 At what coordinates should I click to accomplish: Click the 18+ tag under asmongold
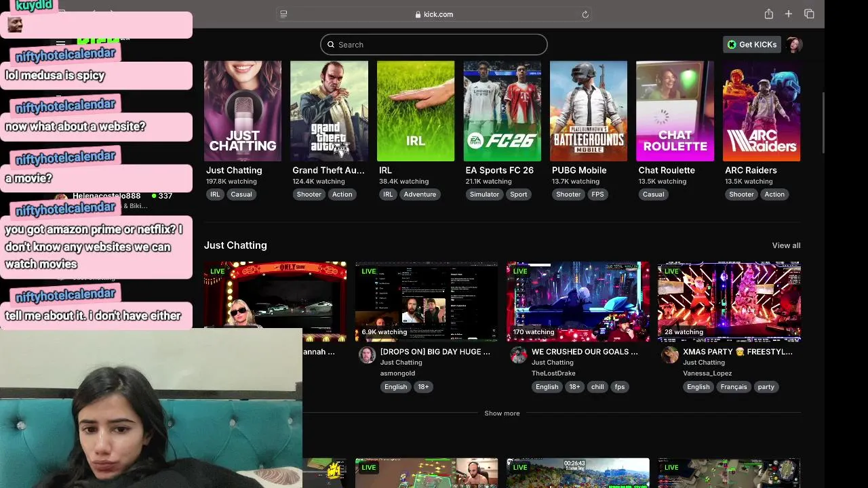pyautogui.click(x=423, y=387)
